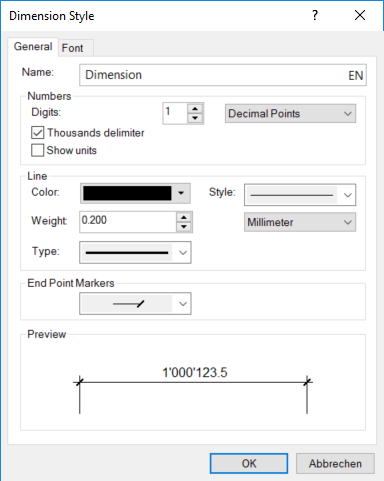Image resolution: width=384 pixels, height=481 pixels.
Task: Click the Digits value field
Action: tap(175, 113)
